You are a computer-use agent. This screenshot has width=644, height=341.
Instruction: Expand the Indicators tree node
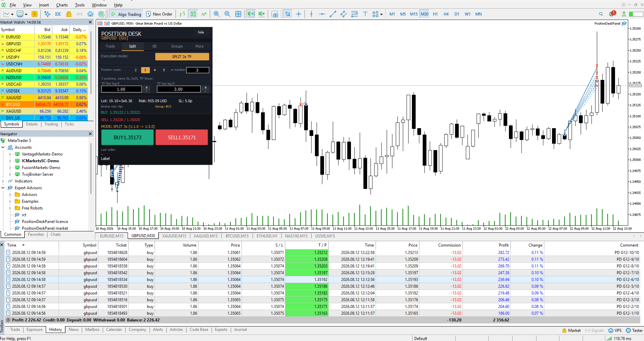point(3,181)
